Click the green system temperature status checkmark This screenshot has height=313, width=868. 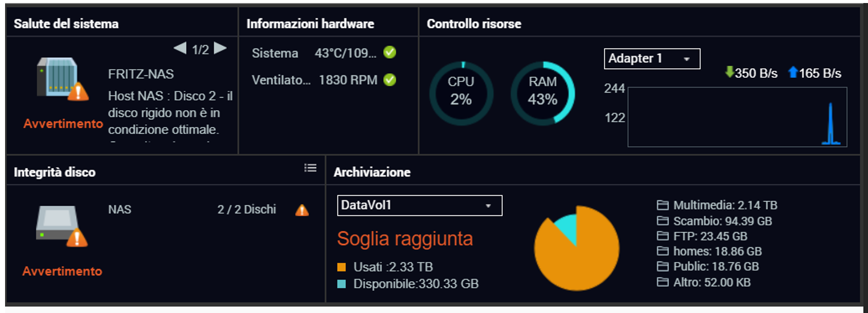(389, 53)
